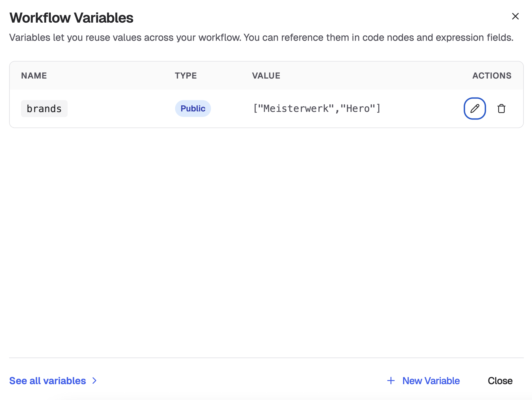Expand the full variables list view

(47, 380)
